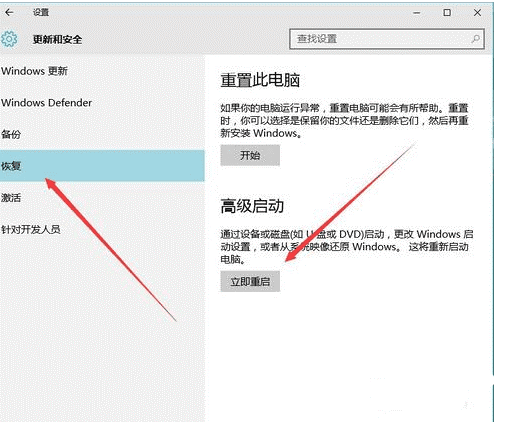Select the 恢复 recovery section
Viewport: 505px width, 435px height.
[x=102, y=166]
